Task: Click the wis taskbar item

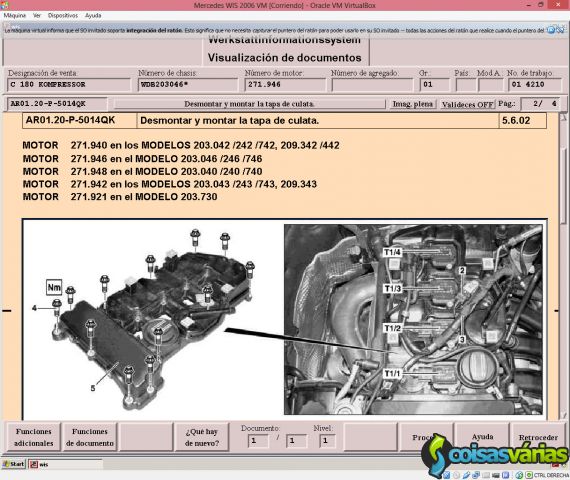Action: (65, 464)
